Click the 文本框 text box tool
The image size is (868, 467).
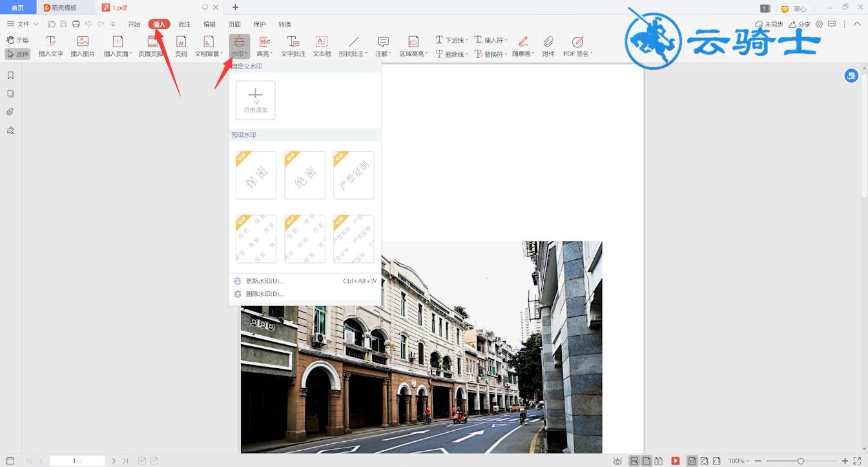click(322, 47)
